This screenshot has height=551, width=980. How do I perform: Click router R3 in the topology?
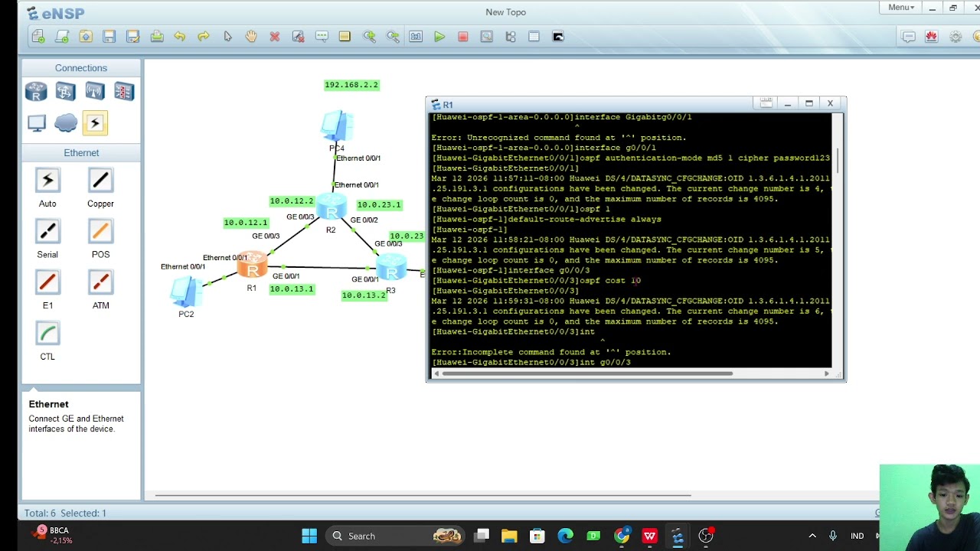[391, 268]
